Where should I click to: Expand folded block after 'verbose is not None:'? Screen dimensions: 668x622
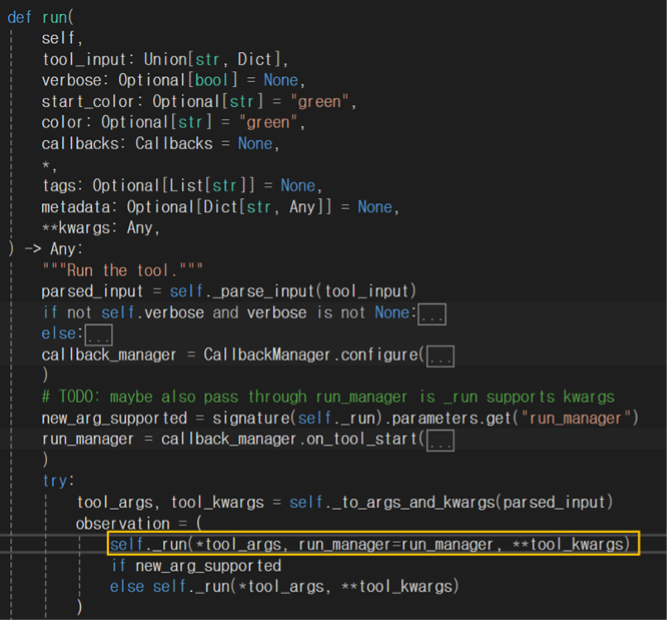431,313
